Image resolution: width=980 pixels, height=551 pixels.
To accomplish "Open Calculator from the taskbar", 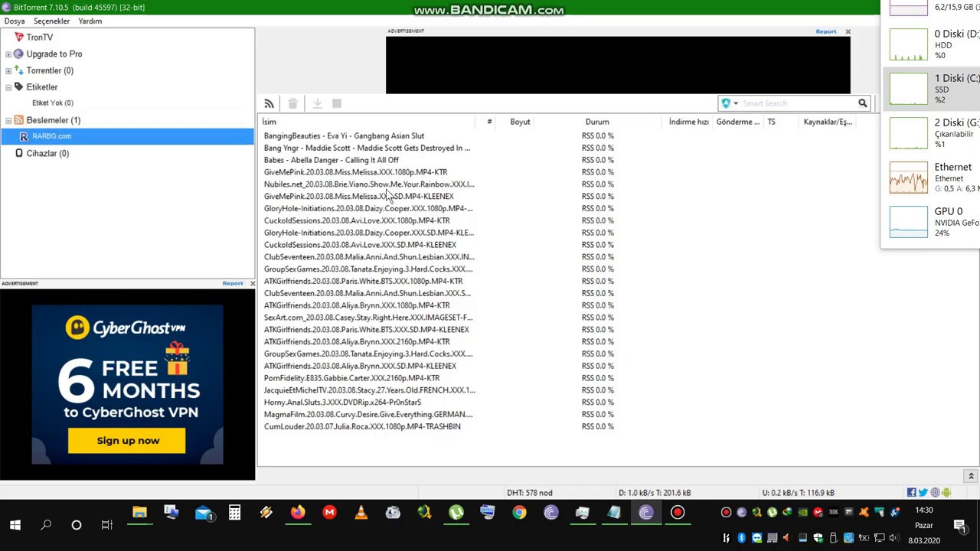I will tap(234, 513).
